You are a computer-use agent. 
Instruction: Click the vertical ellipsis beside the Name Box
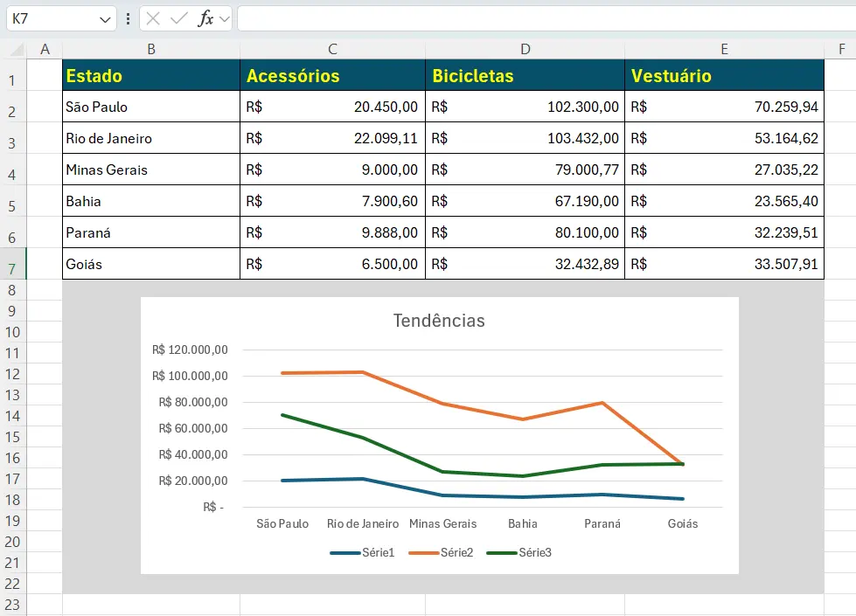coord(128,17)
